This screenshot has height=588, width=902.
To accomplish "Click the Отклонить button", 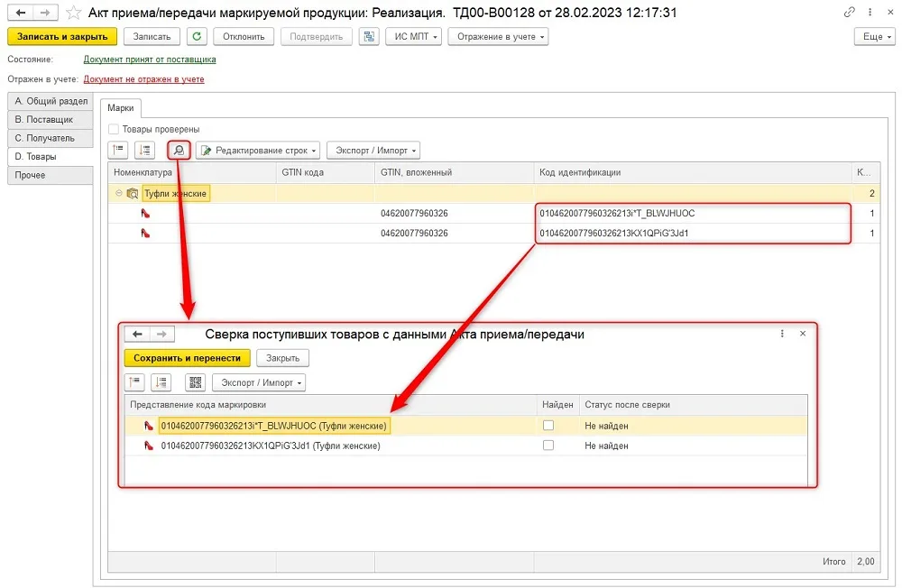I will click(244, 36).
